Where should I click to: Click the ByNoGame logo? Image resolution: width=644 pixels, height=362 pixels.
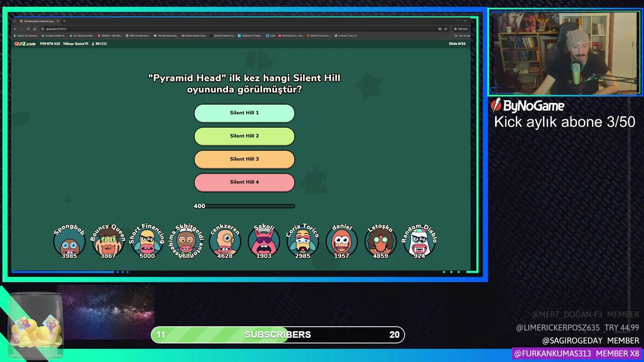pos(527,106)
